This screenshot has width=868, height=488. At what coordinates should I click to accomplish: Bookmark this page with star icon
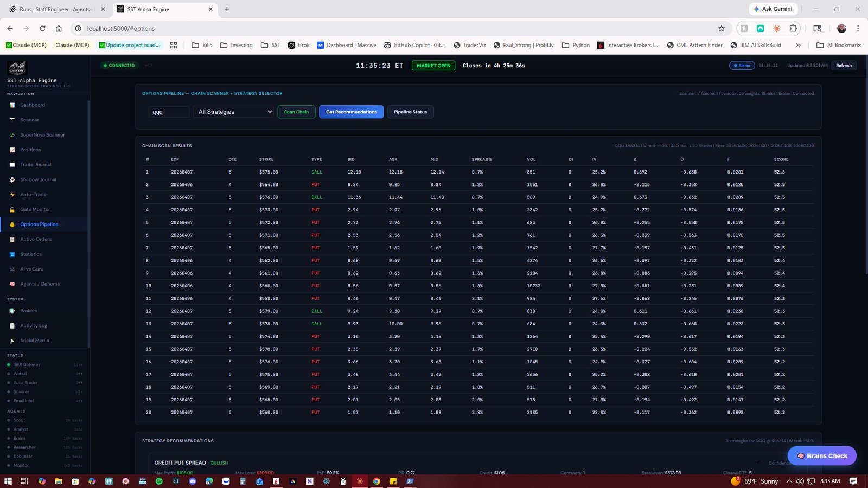[721, 28]
